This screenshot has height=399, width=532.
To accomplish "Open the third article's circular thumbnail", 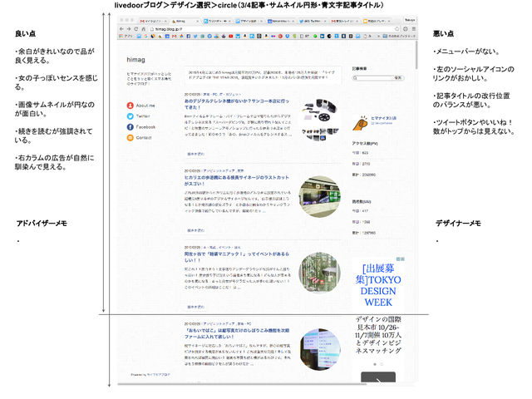I will [319, 273].
